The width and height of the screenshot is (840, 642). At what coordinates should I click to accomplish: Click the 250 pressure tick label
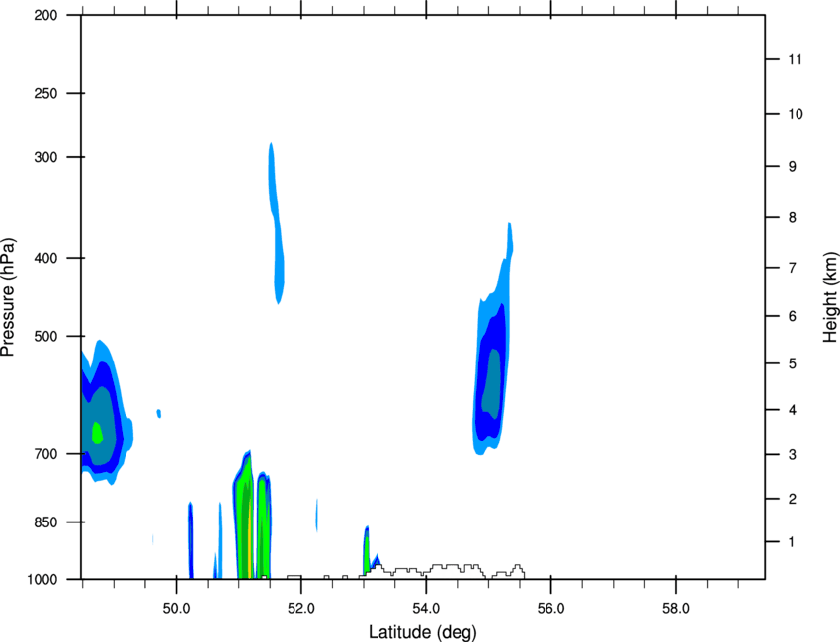[x=45, y=93]
